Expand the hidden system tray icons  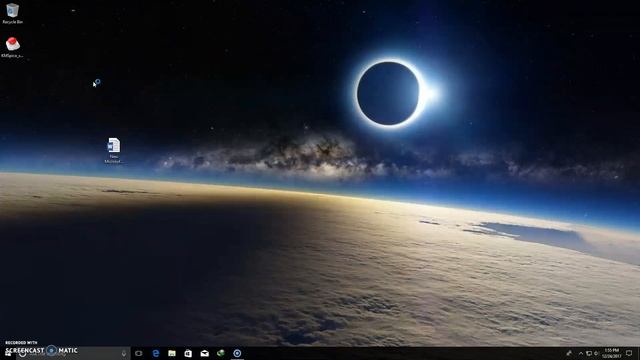[x=580, y=353]
